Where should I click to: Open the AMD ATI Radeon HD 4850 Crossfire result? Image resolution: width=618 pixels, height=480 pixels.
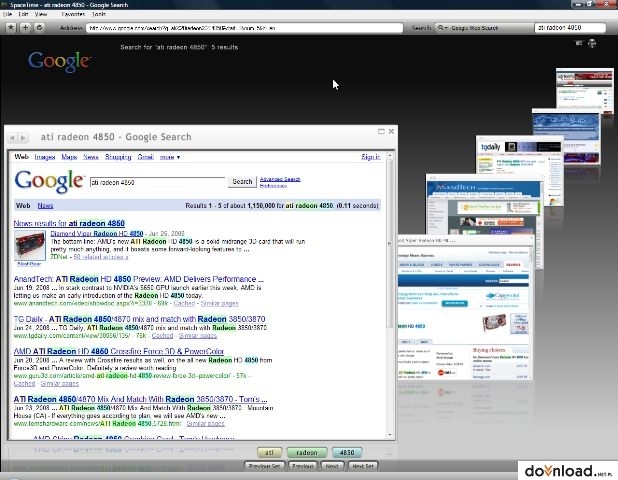pos(119,351)
